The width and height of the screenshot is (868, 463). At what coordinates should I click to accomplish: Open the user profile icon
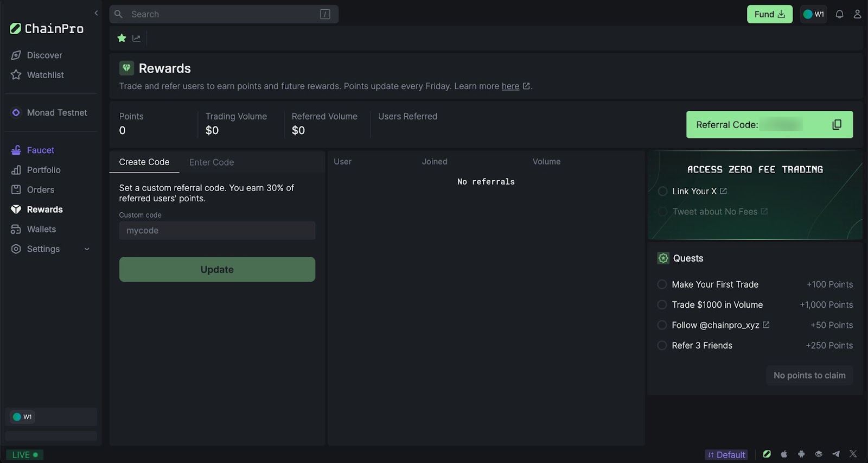[x=857, y=14]
